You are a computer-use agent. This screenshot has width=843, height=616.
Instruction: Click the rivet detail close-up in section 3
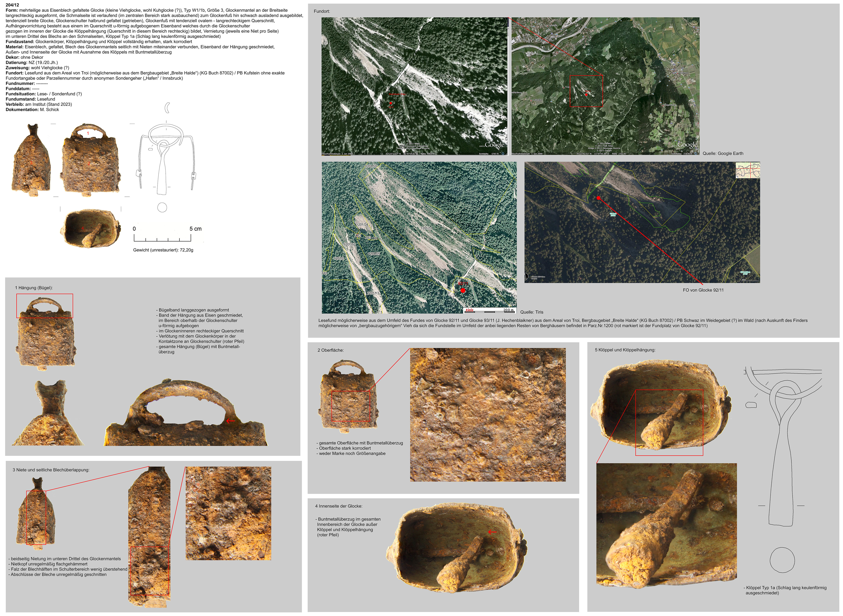(228, 513)
